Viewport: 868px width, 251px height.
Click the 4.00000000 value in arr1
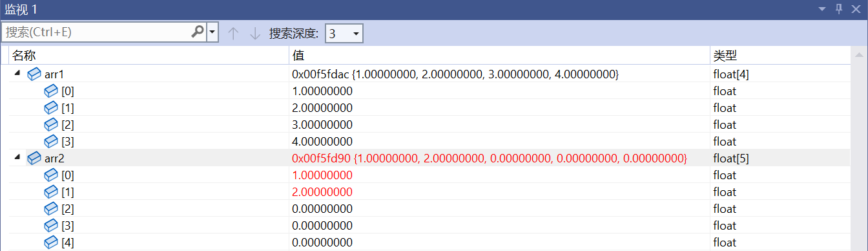coord(322,142)
